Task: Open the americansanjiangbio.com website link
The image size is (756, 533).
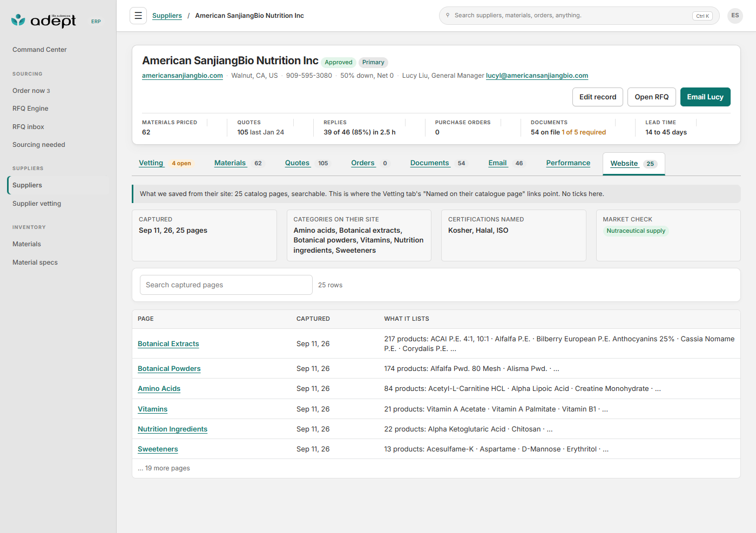Action: point(183,76)
